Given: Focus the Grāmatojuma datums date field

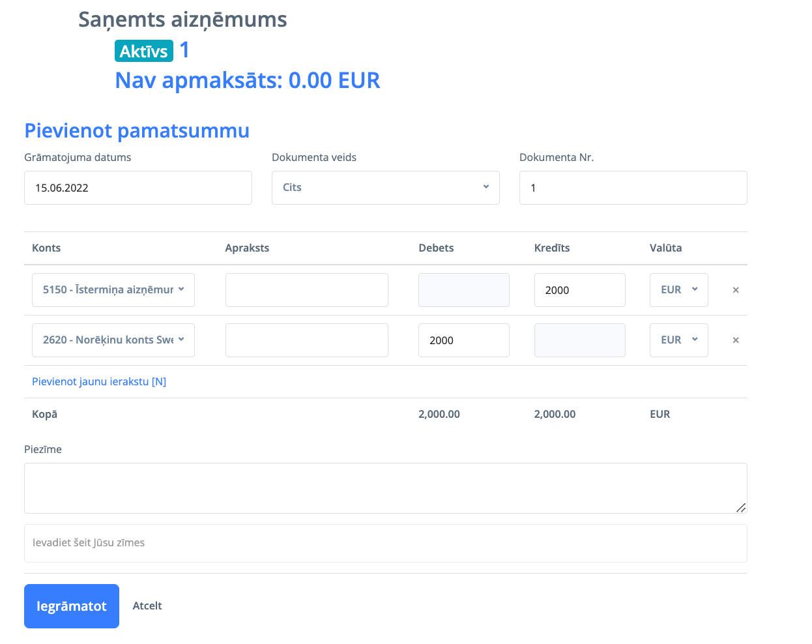Looking at the screenshot, I should click(138, 188).
